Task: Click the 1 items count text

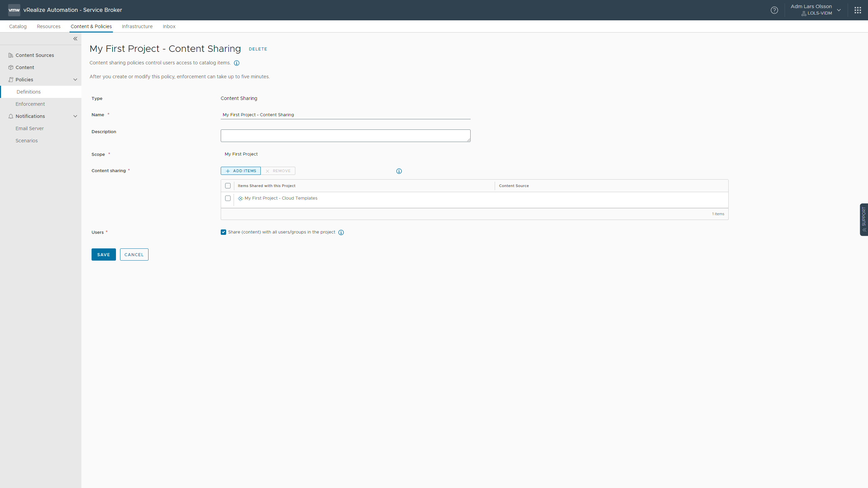Action: 718,214
